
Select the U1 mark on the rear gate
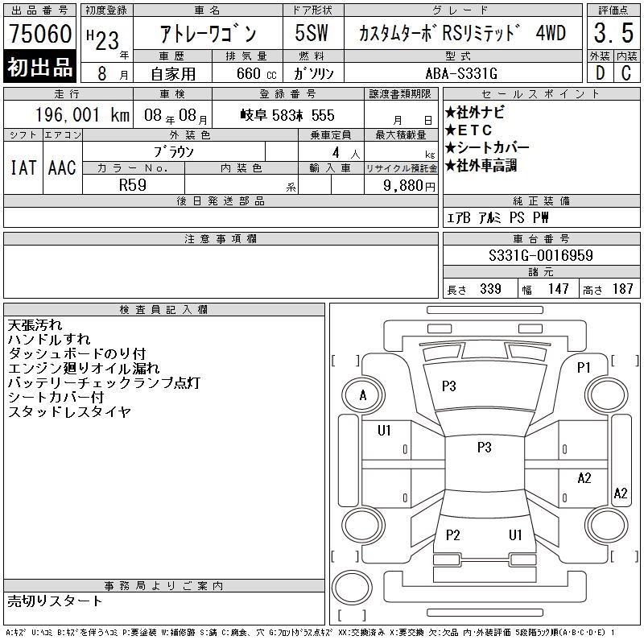[x=515, y=535]
